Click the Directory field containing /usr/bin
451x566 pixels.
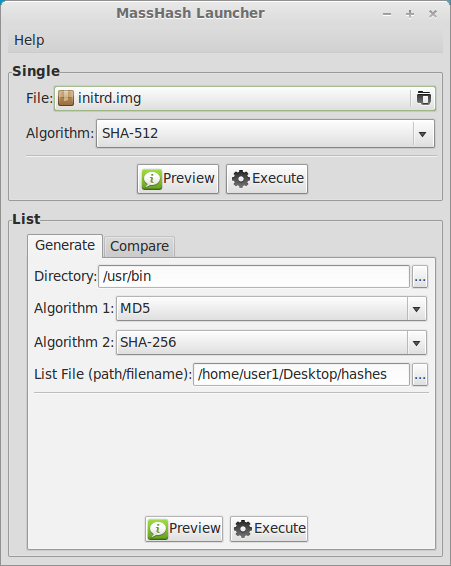pyautogui.click(x=254, y=277)
